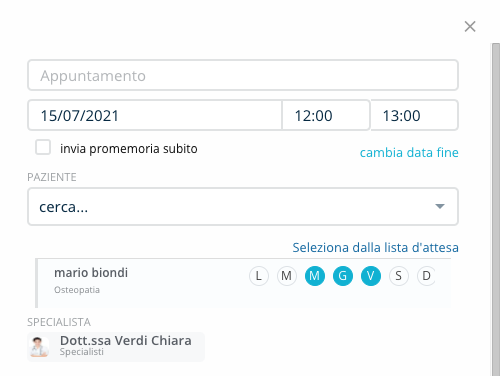Click the Appuntamento title field

[243, 75]
